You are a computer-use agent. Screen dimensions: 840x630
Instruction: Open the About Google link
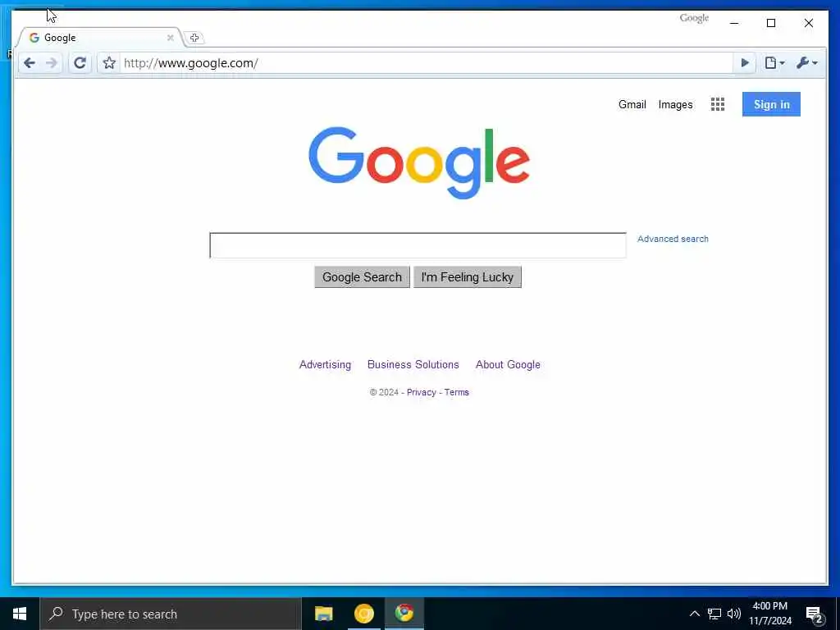[508, 365]
